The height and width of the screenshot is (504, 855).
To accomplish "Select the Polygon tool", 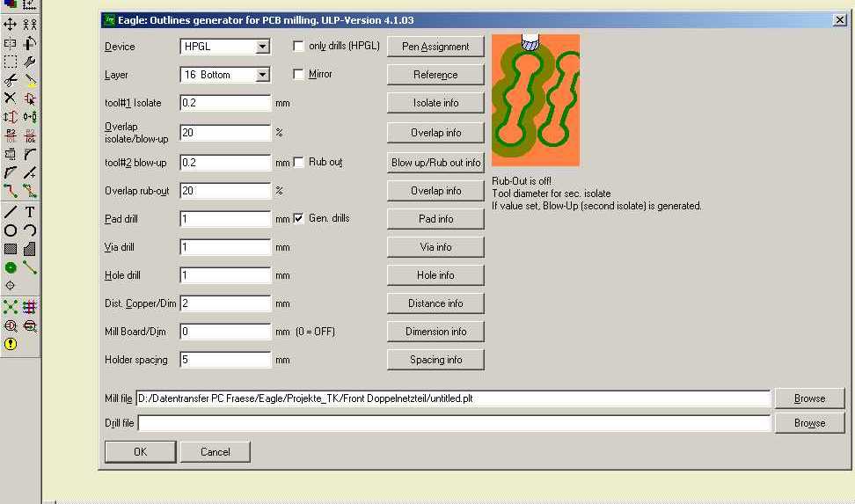I will [30, 249].
